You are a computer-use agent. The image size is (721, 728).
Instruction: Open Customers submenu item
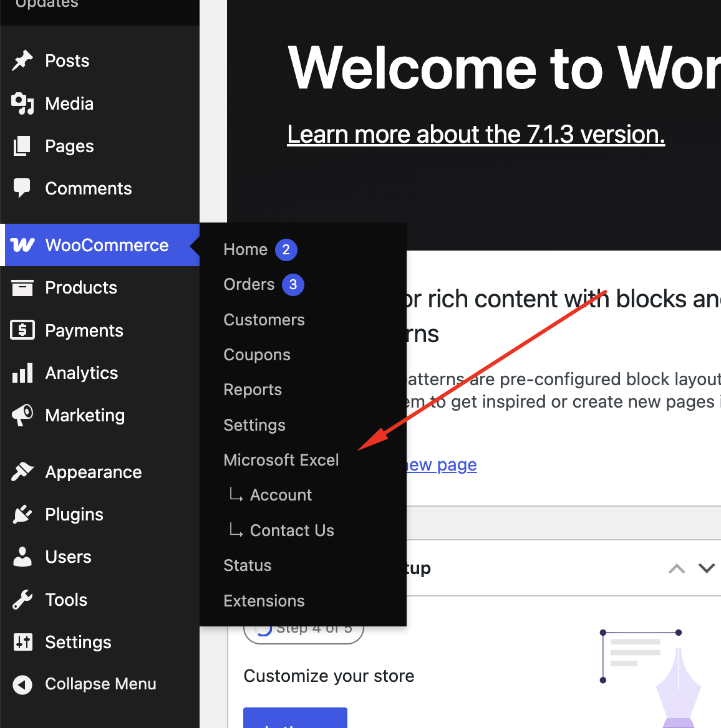[x=264, y=320]
